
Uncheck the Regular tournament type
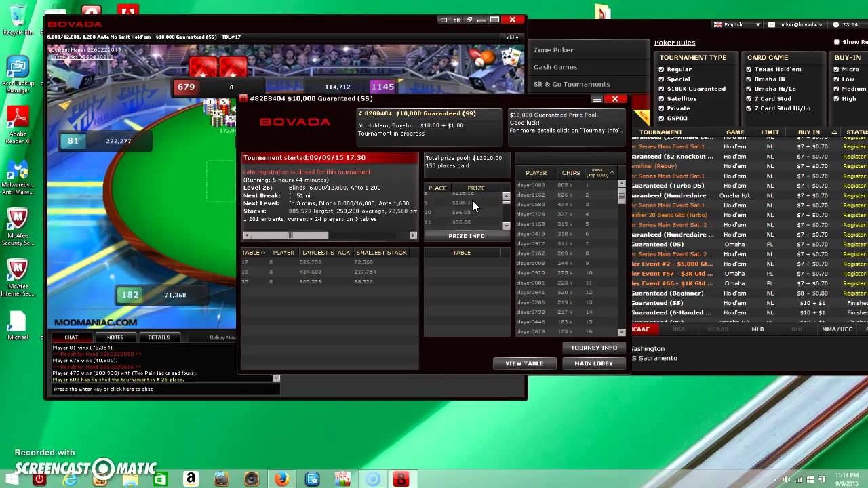pyautogui.click(x=662, y=69)
